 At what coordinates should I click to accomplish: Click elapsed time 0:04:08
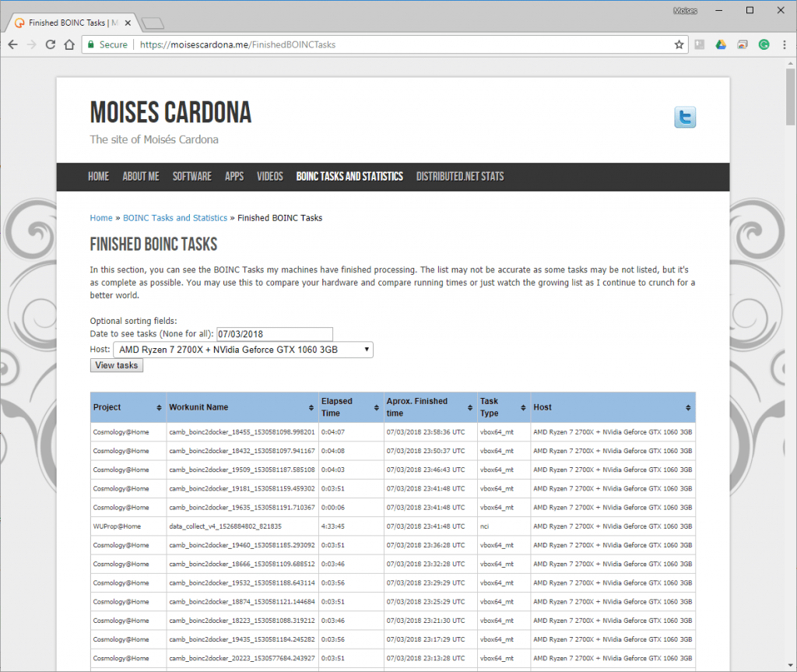tap(333, 451)
